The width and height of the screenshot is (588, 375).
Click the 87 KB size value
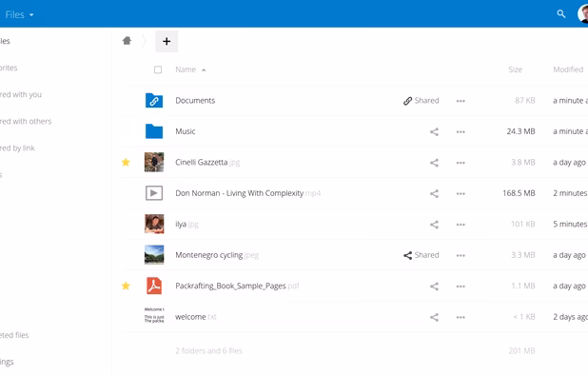(x=525, y=101)
